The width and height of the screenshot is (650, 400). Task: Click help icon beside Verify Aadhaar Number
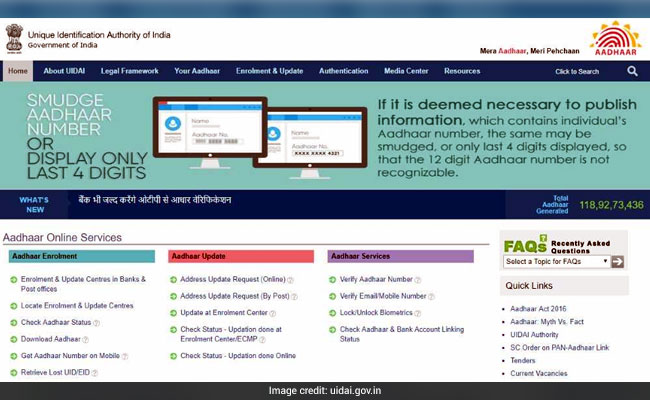point(418,280)
